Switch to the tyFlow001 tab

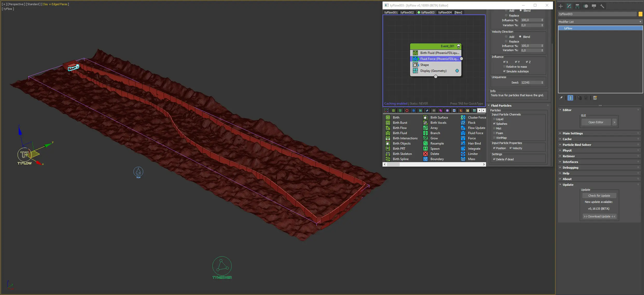click(391, 12)
